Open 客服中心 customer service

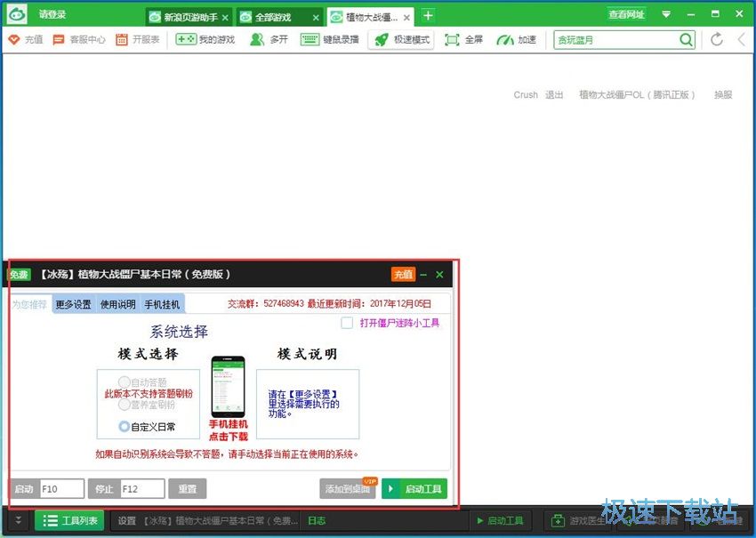click(x=79, y=39)
